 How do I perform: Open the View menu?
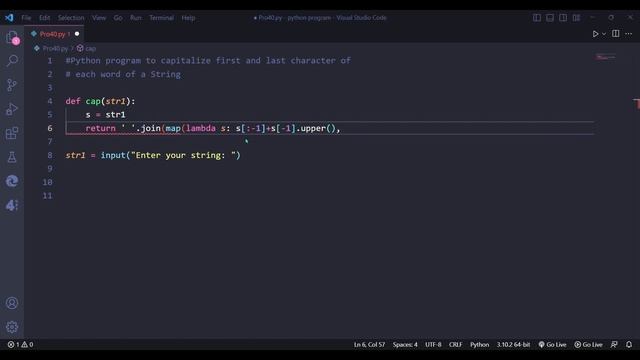[x=99, y=18]
